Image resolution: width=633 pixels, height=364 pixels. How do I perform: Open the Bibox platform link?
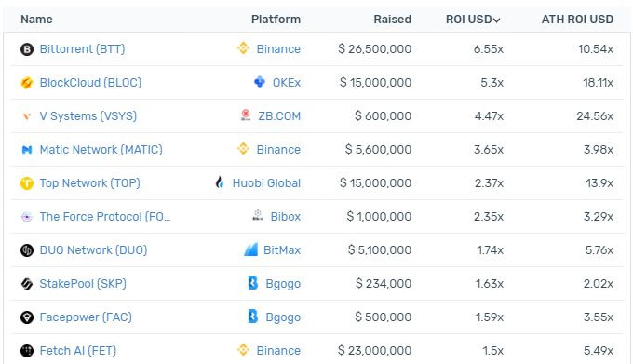click(x=286, y=217)
